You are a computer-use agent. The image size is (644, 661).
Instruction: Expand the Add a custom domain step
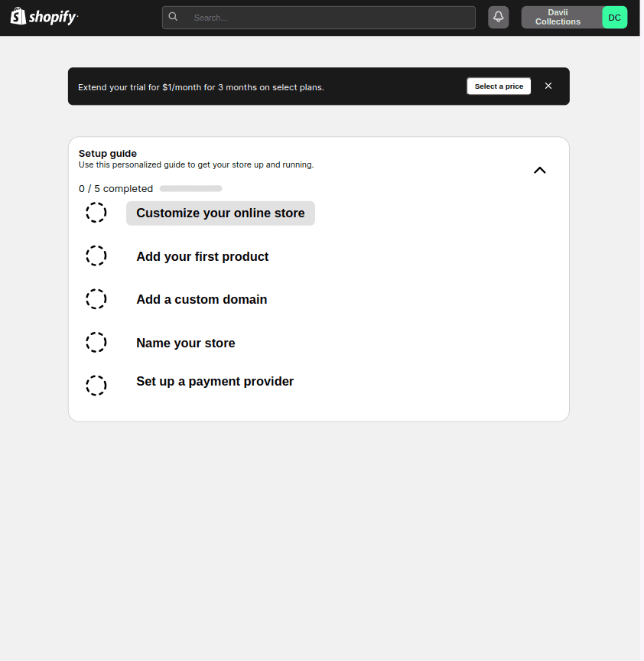[x=201, y=299]
